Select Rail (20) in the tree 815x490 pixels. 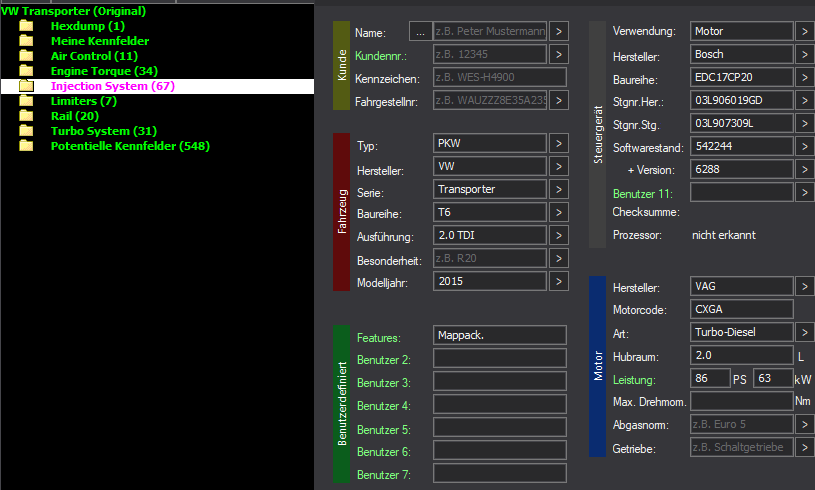75,116
